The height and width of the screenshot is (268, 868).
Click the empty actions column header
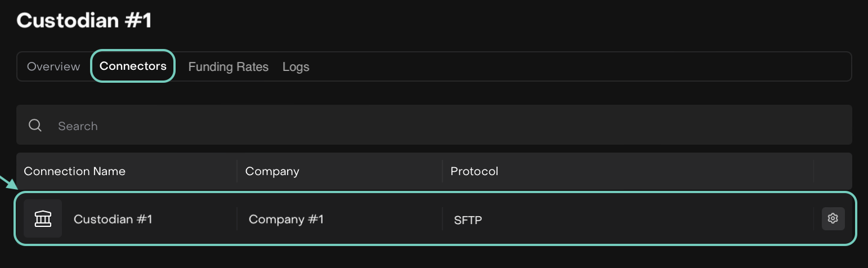point(833,171)
